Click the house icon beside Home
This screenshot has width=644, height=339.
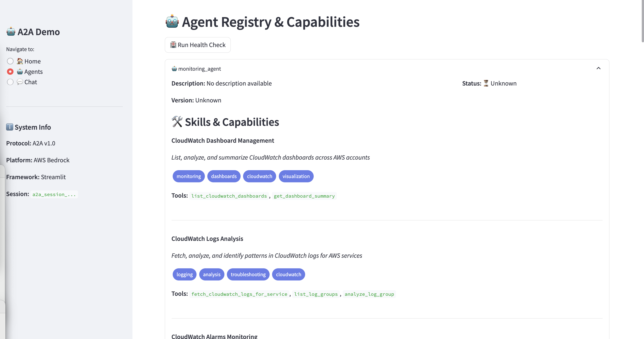click(20, 61)
